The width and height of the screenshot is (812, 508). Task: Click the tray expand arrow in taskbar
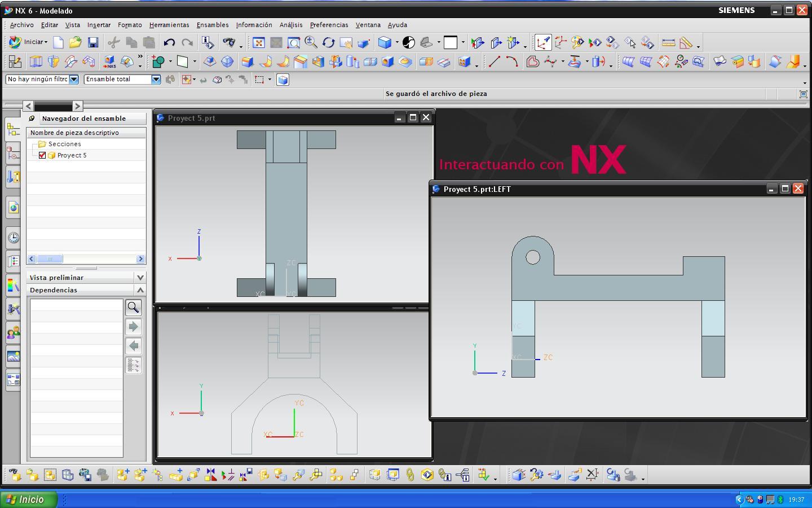(740, 500)
